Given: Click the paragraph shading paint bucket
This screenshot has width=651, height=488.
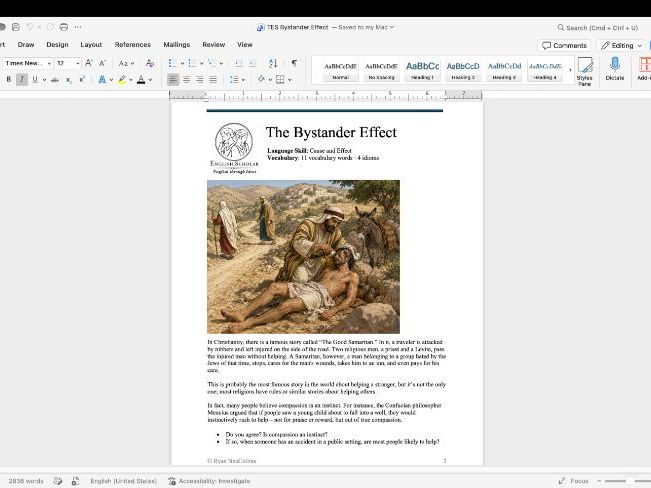Looking at the screenshot, I should click(x=261, y=79).
